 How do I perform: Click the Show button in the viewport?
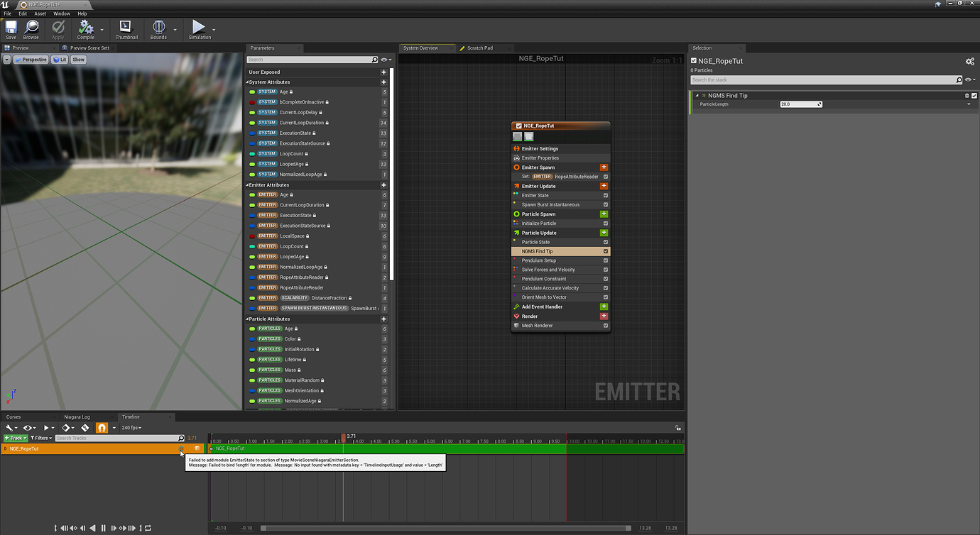[78, 60]
